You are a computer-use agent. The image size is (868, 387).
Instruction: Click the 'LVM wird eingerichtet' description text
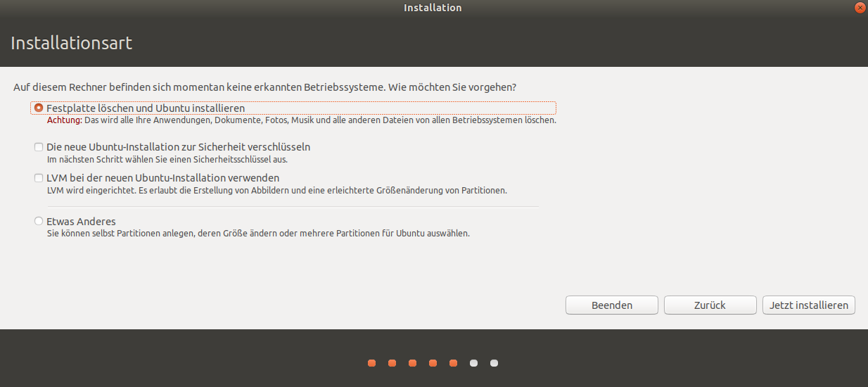pos(276,191)
